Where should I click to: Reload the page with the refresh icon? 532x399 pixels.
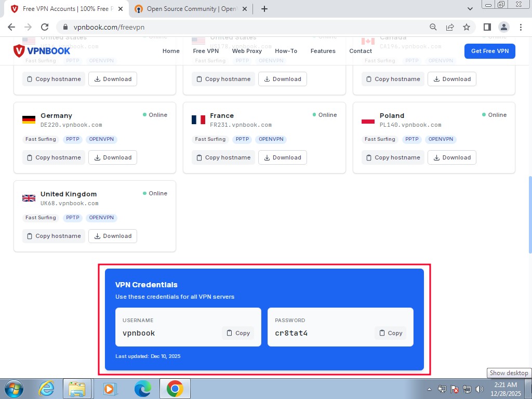45,27
